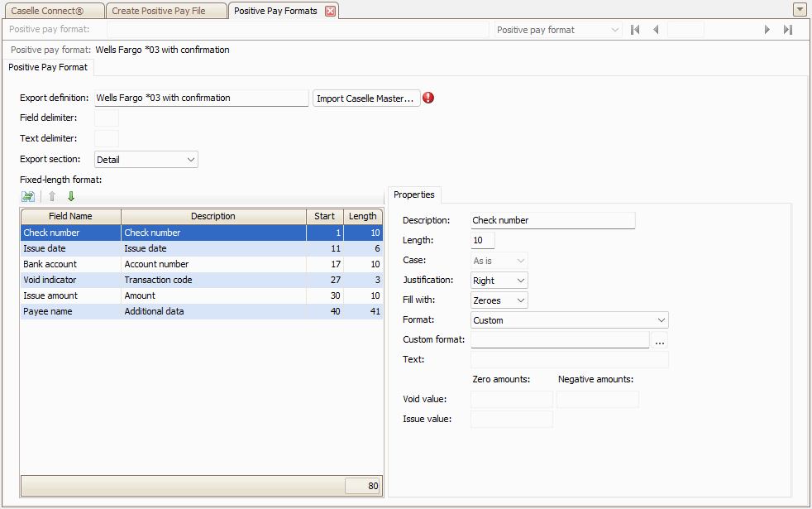Viewport: 812px width, 509px height.
Task: Click the red error indicator icon
Action: pos(428,98)
